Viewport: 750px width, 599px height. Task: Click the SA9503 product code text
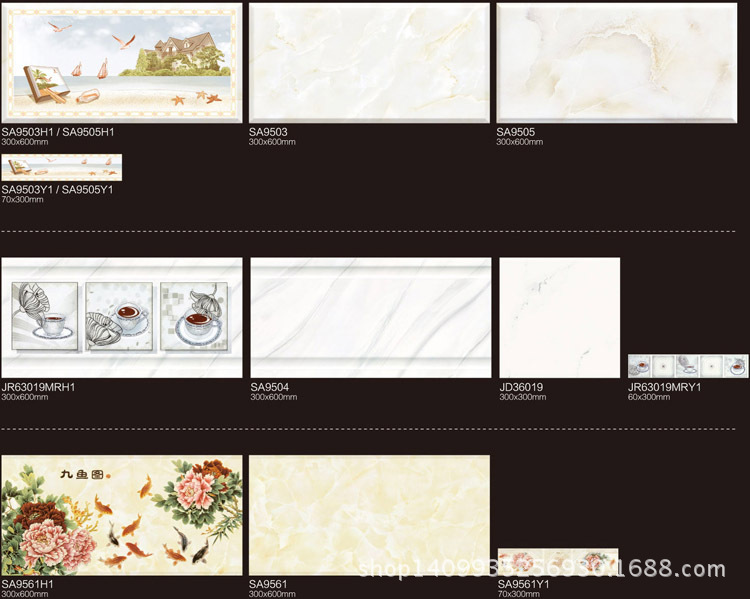pyautogui.click(x=268, y=132)
